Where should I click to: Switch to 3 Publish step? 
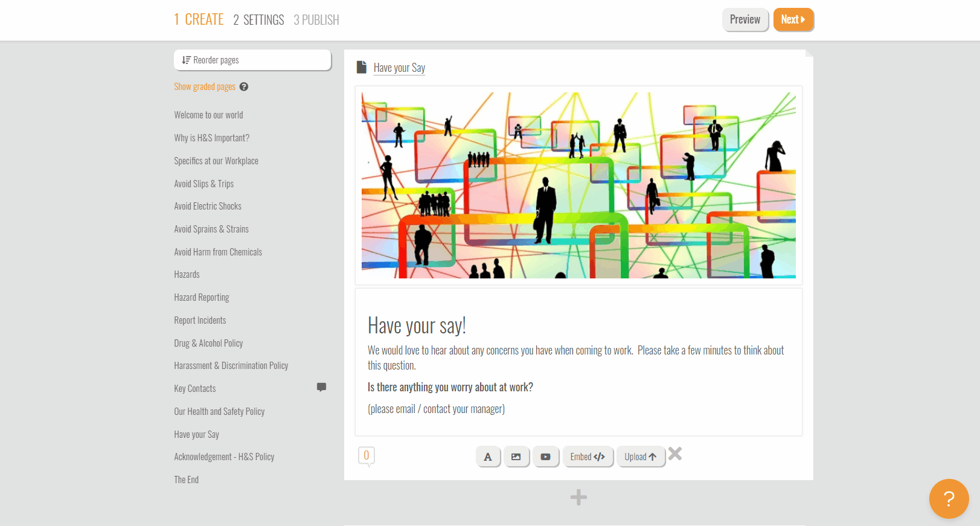(x=316, y=20)
